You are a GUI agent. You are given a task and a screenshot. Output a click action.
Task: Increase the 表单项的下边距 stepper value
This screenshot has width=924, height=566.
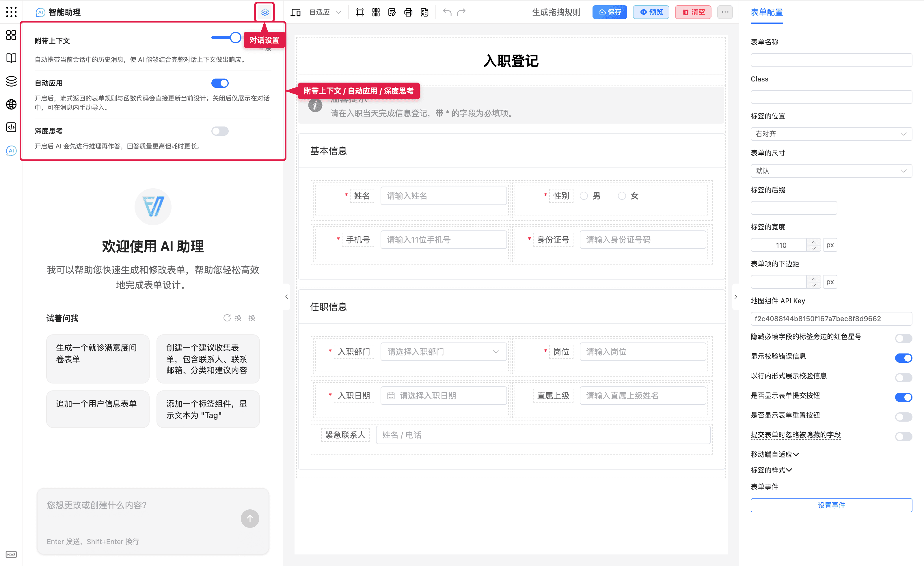(813, 279)
